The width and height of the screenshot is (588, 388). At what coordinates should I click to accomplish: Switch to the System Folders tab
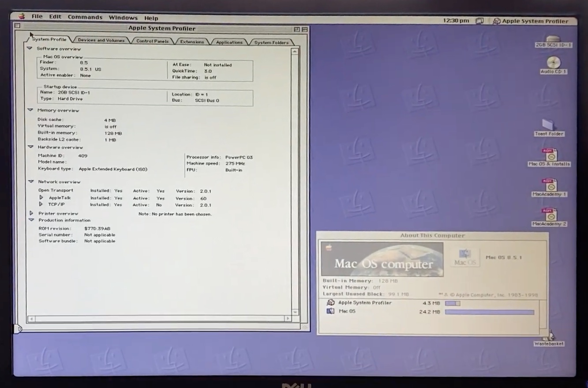[x=271, y=42]
